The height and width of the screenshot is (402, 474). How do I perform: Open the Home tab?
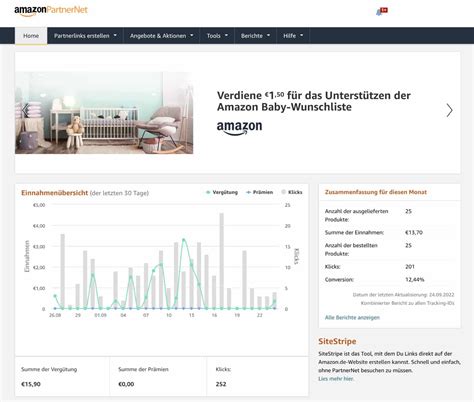click(x=31, y=36)
